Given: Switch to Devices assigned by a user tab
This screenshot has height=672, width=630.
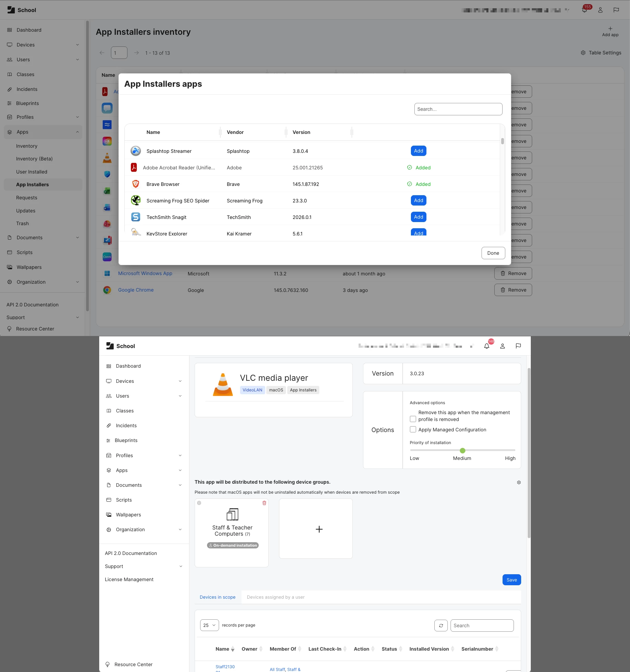Looking at the screenshot, I should (276, 597).
